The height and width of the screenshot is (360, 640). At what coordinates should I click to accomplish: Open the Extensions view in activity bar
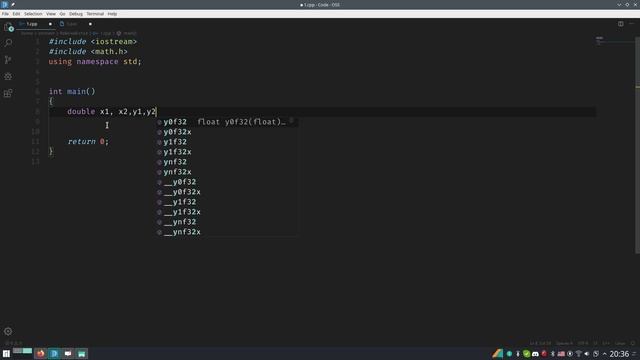[8, 93]
